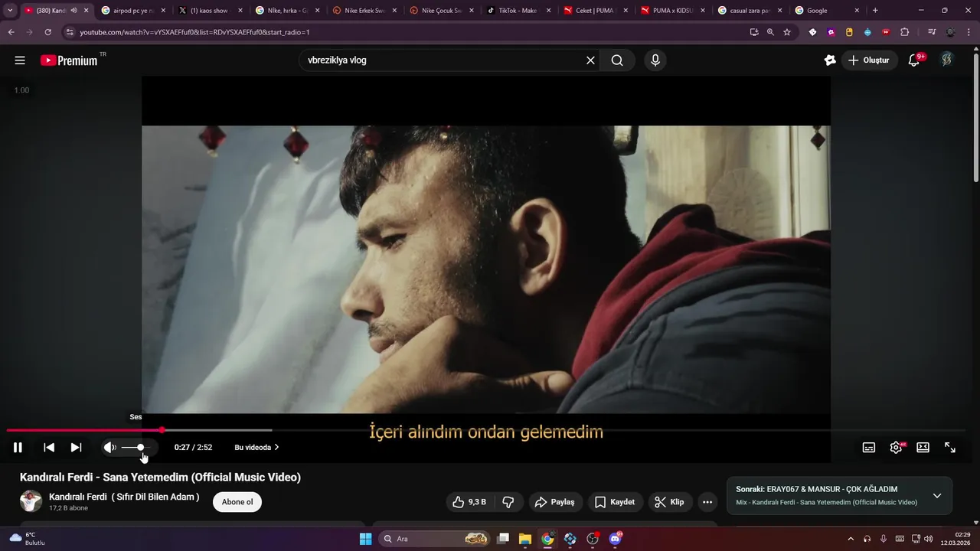Image resolution: width=980 pixels, height=551 pixels.
Task: Open Kandıralı Ferdi channel avatar
Action: (x=31, y=501)
